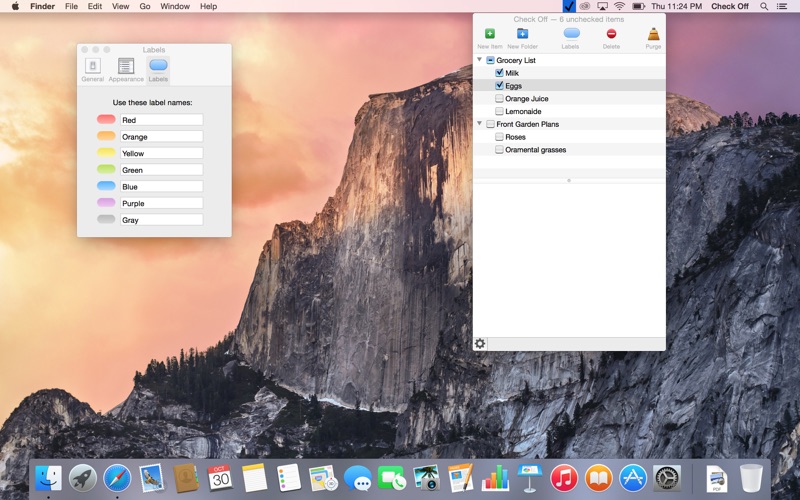Open iTunes from the Dock
Screen dimensions: 800x500
(564, 478)
